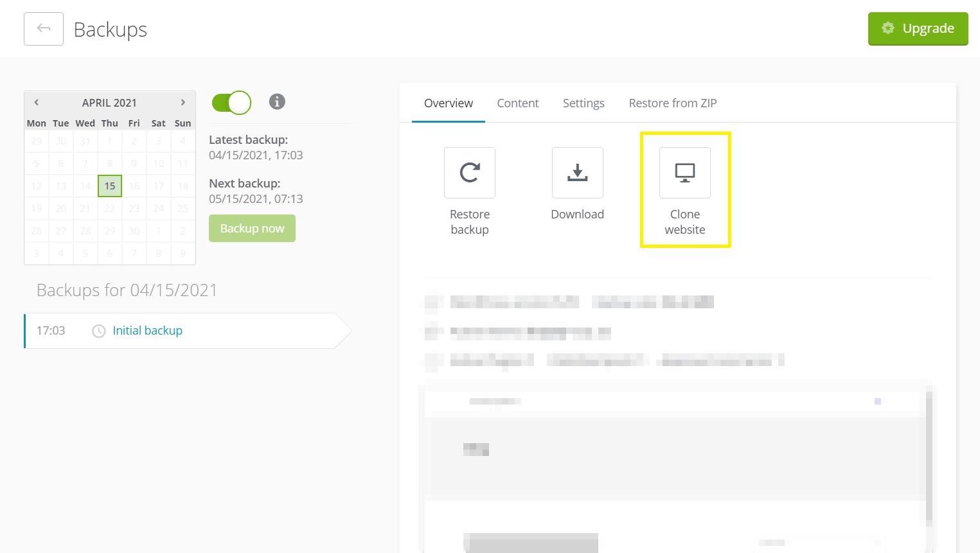Click the Download backup icon

[x=577, y=173]
